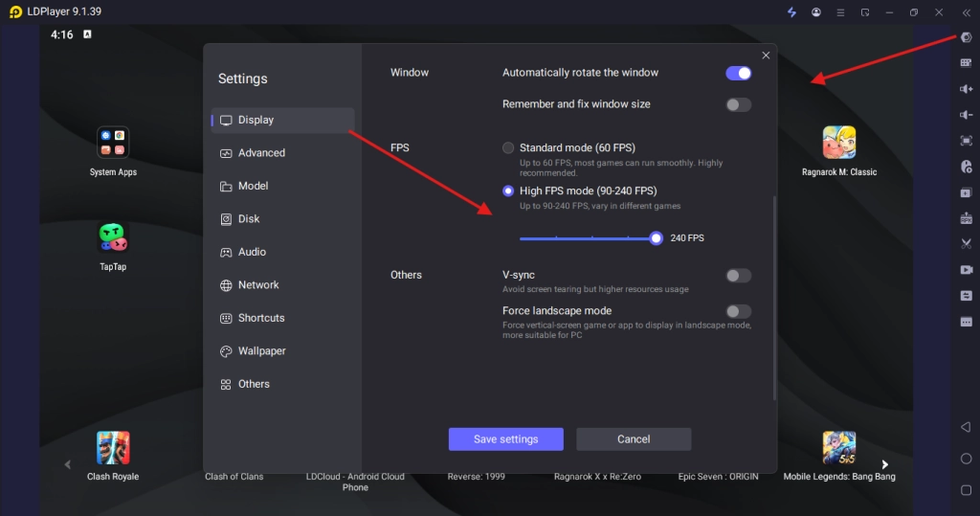Open the Others settings tab

click(x=282, y=384)
